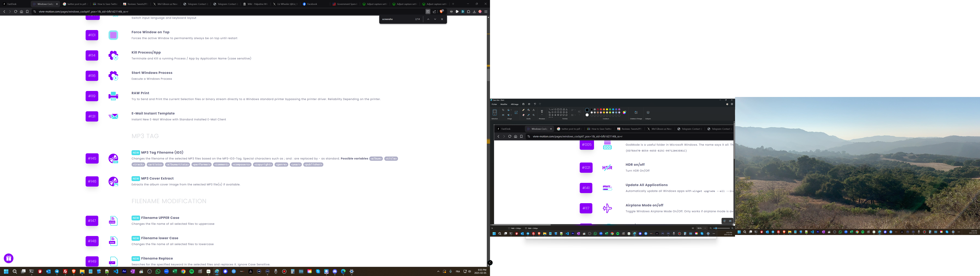Select the Pencil tool in Paint
This screenshot has height=276, width=980.
(523, 110)
